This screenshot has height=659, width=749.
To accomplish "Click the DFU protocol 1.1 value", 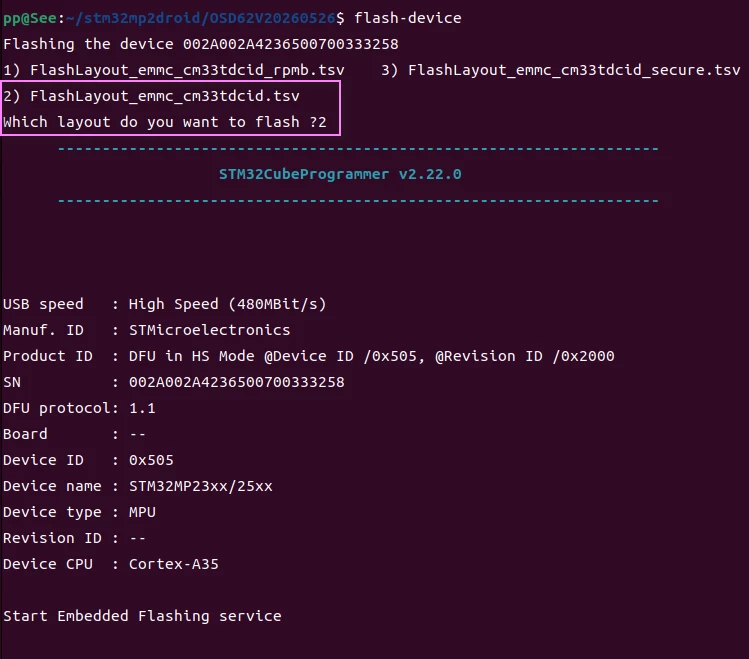I will click(142, 408).
